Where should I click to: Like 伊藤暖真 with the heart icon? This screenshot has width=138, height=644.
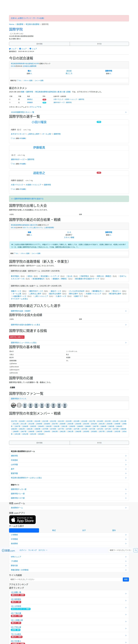pyautogui.click(x=11, y=164)
